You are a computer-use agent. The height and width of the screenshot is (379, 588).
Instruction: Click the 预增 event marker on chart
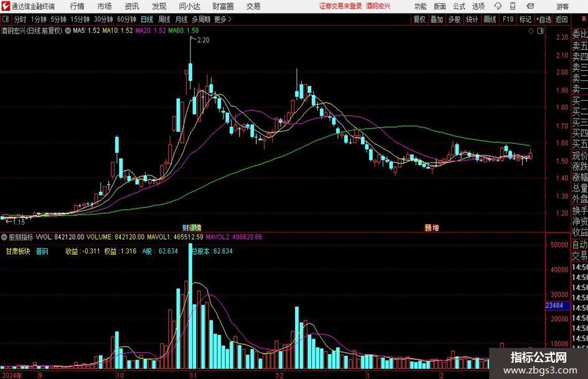pos(432,227)
